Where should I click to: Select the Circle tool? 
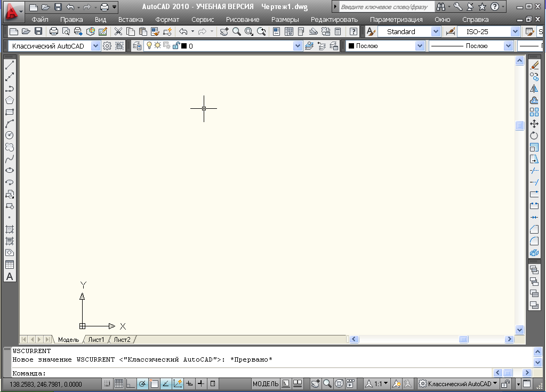coord(10,135)
